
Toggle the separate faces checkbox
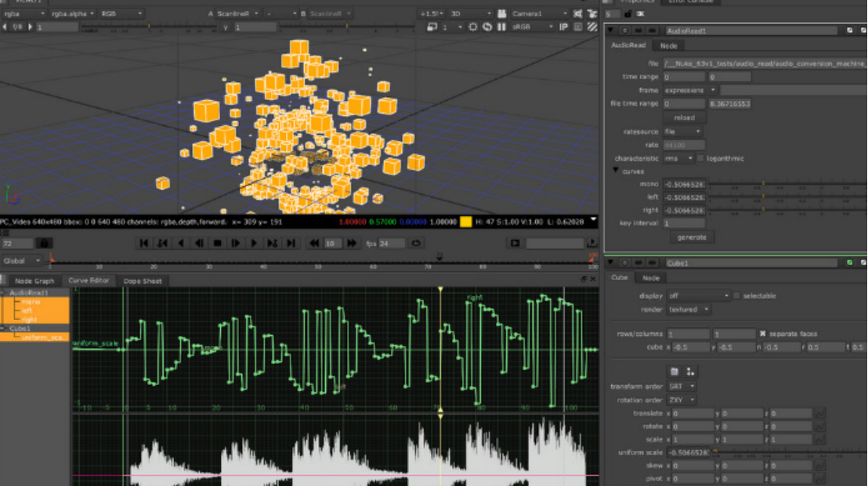coord(763,333)
